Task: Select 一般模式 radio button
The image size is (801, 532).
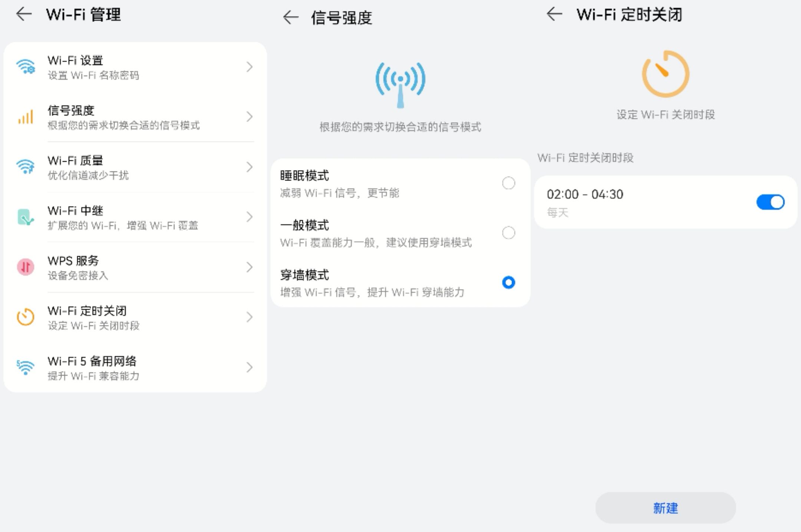Action: pyautogui.click(x=508, y=233)
